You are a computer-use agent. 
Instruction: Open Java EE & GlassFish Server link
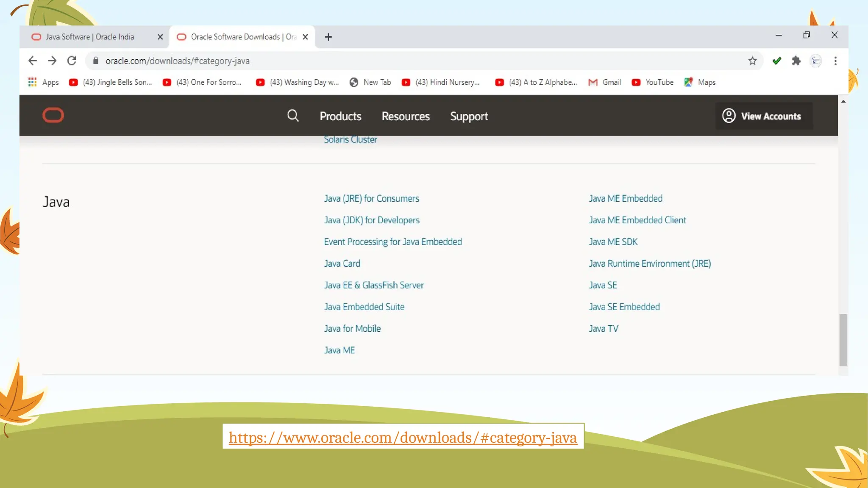374,285
